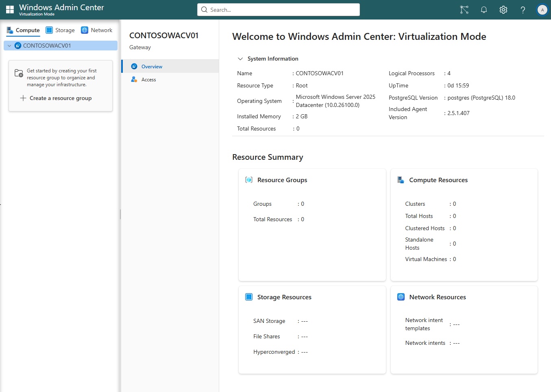Viewport: 551px width, 392px height.
Task: Switch to the Storage tab
Action: [60, 30]
